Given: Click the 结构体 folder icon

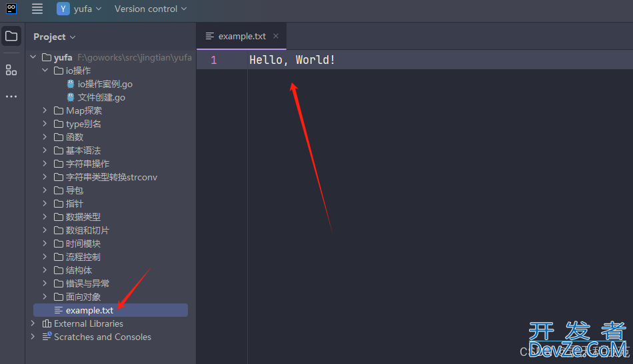Looking at the screenshot, I should click(x=59, y=270).
